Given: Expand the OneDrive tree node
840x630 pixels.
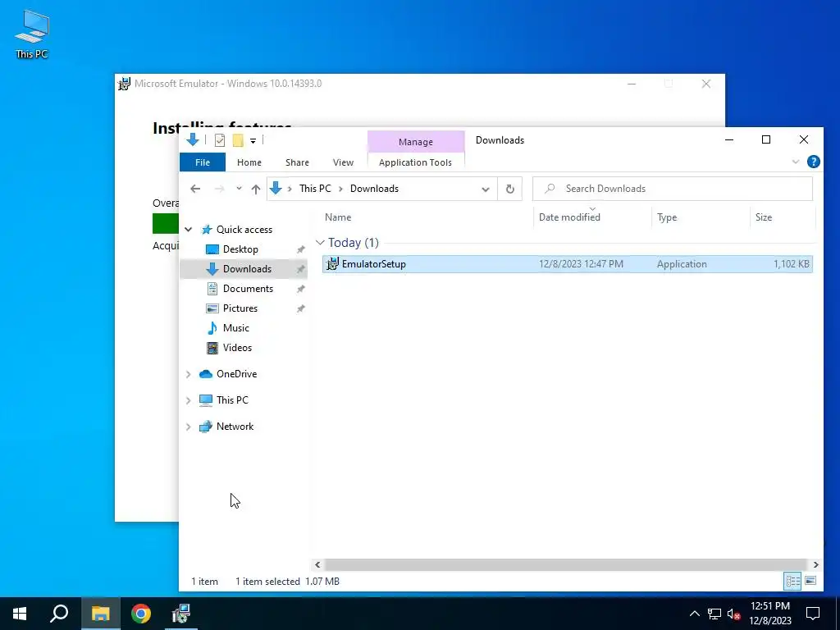Looking at the screenshot, I should tap(189, 374).
